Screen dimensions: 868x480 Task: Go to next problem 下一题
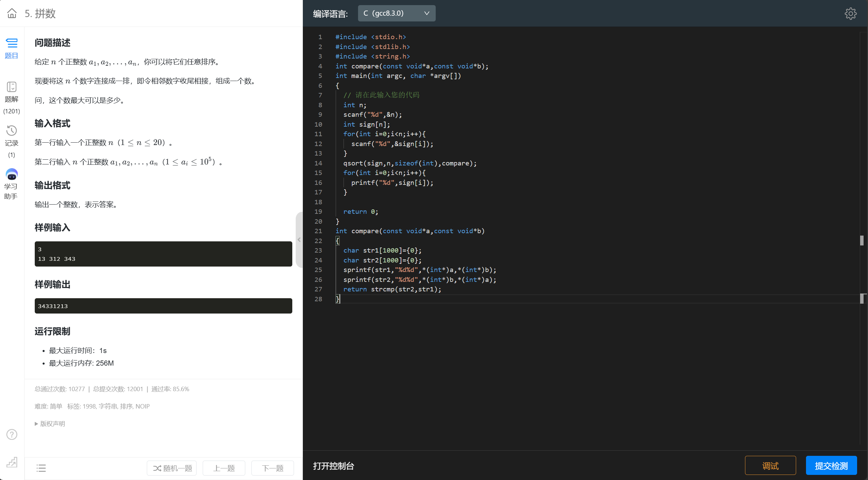273,468
